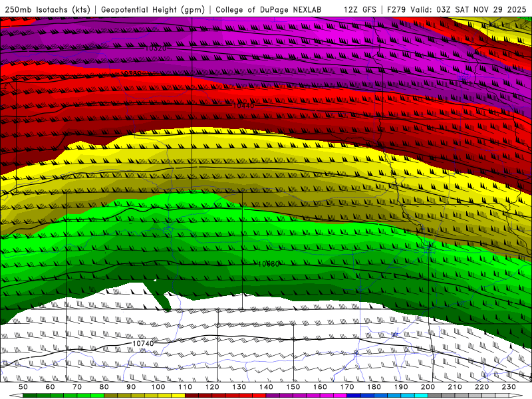Click the 200 value on the color scale
Image resolution: width=532 pixels, height=399 pixels.
(x=428, y=387)
